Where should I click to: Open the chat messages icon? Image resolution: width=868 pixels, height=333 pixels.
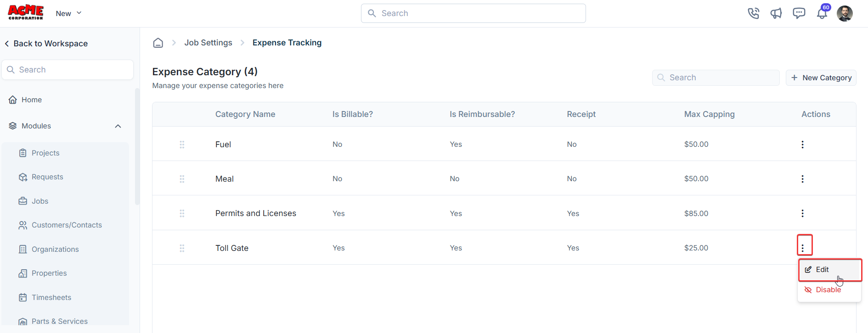pyautogui.click(x=799, y=13)
